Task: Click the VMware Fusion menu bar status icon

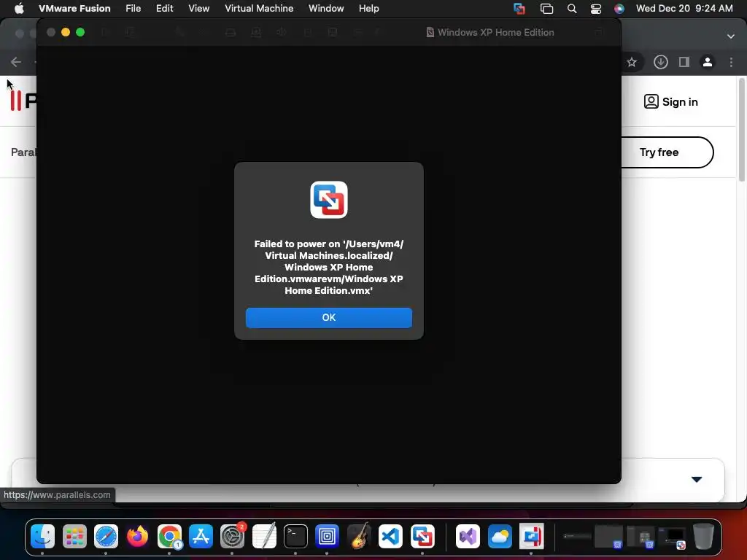Action: pos(519,8)
